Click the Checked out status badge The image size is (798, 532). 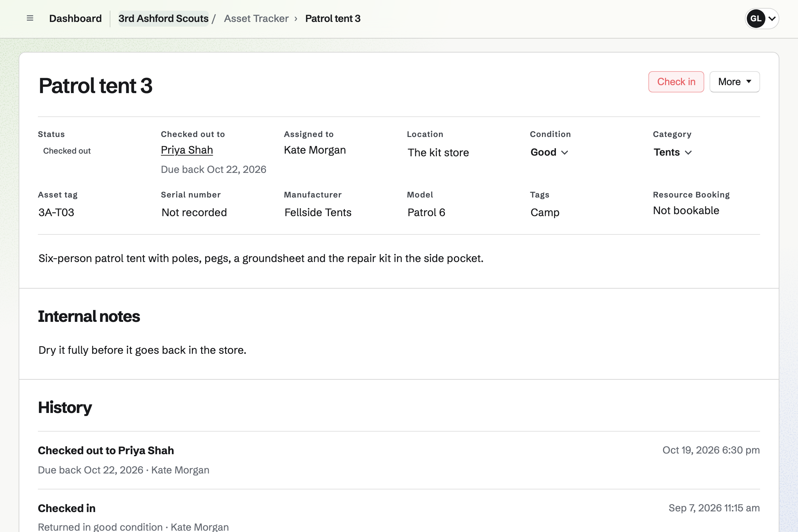click(67, 151)
